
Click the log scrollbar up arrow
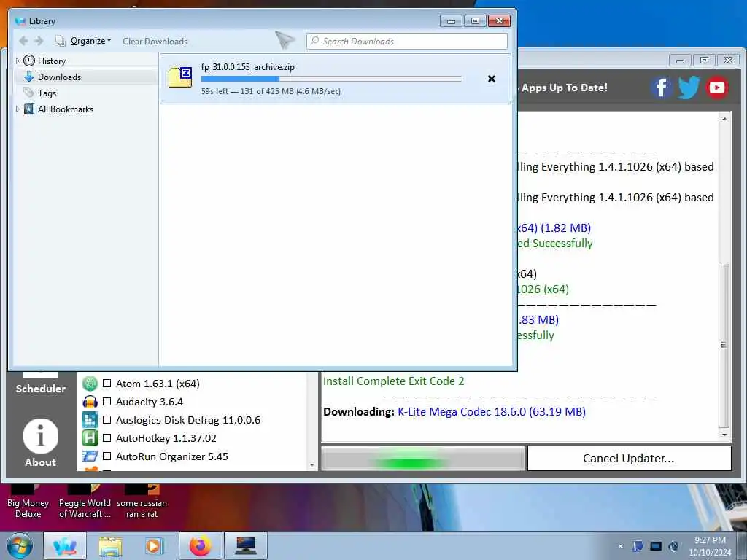tap(724, 119)
